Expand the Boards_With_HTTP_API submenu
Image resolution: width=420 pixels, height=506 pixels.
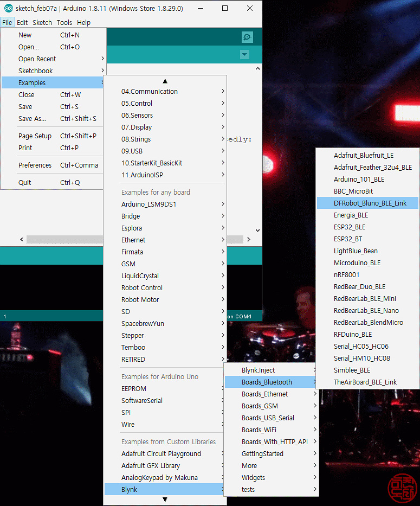click(272, 442)
